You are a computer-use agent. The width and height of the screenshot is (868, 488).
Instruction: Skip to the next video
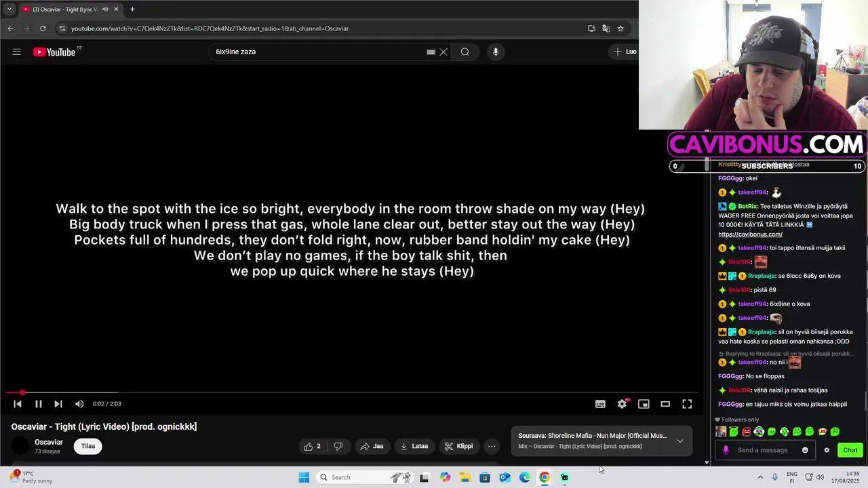(58, 404)
